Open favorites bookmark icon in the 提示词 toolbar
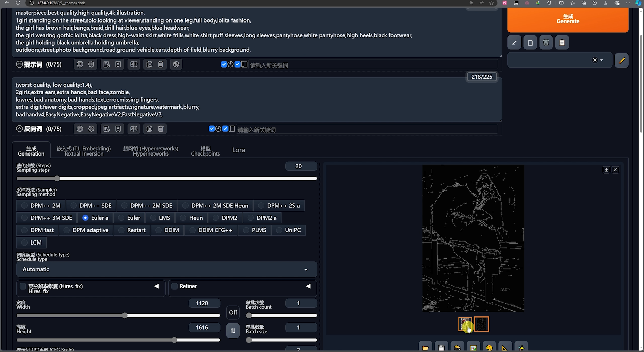644x352 pixels. pos(118,64)
